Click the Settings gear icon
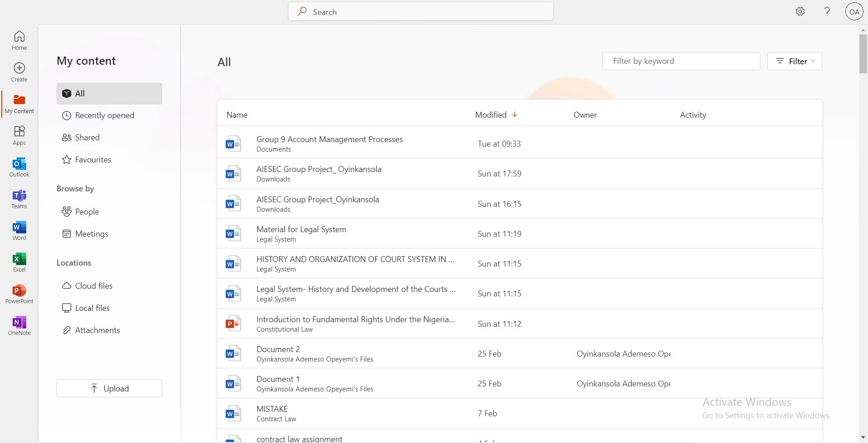Viewport: 868px width, 443px height. click(x=800, y=12)
